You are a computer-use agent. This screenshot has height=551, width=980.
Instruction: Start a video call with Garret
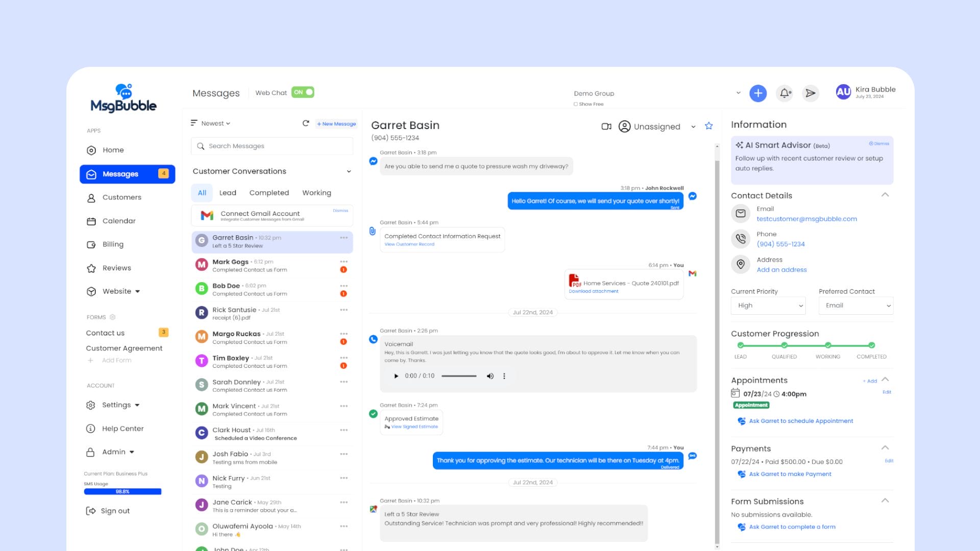pos(606,127)
